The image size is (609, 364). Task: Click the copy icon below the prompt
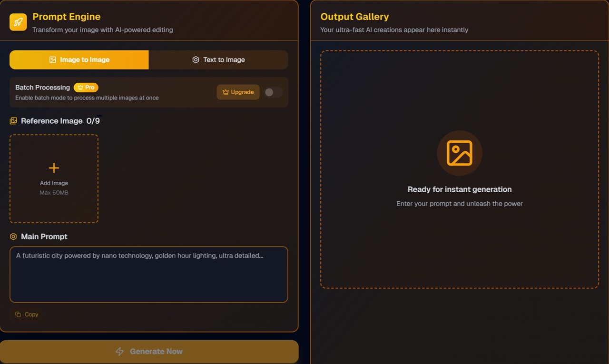click(x=18, y=315)
